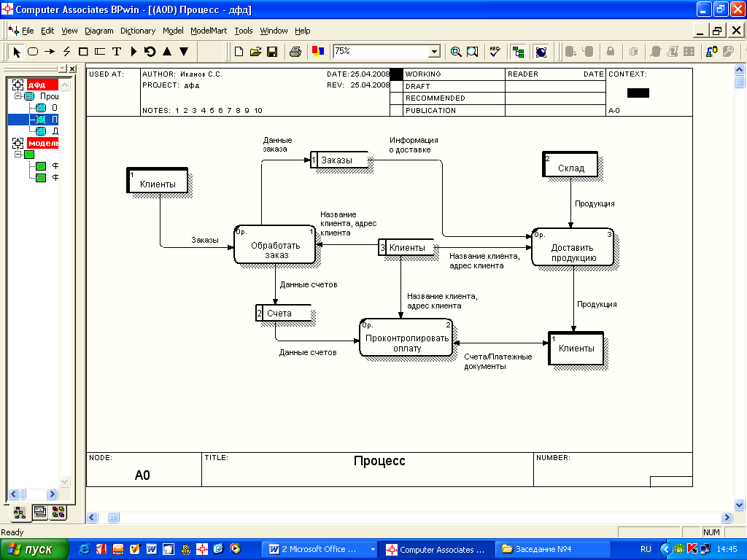Open the Tools menu
This screenshot has width=747, height=560.
tap(244, 31)
